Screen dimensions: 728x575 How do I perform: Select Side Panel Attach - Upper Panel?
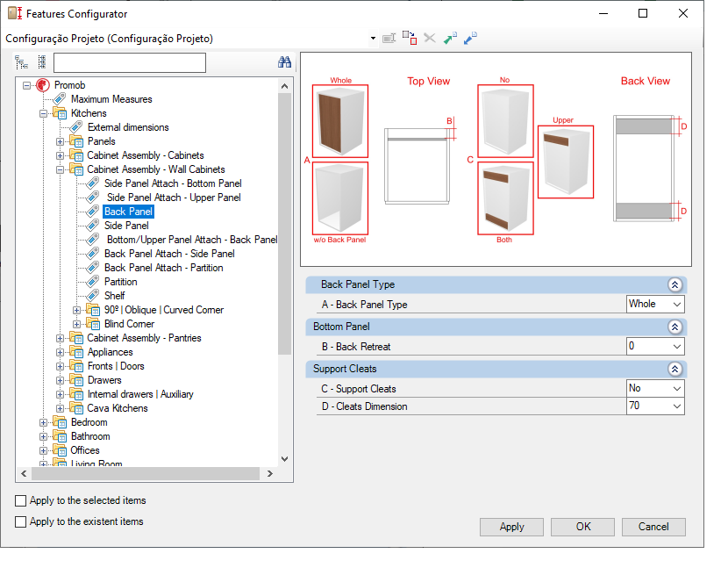point(174,198)
